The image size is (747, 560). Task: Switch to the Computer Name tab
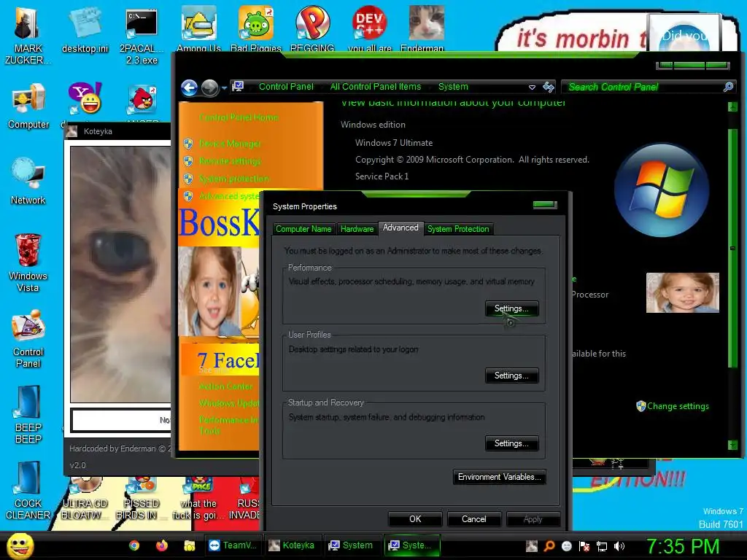pyautogui.click(x=303, y=229)
